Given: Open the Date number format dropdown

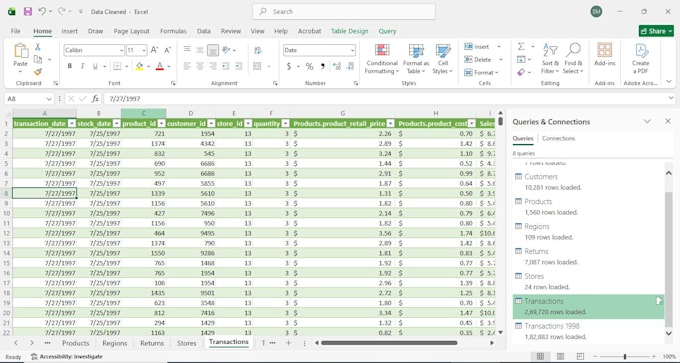Looking at the screenshot, I should (x=352, y=50).
